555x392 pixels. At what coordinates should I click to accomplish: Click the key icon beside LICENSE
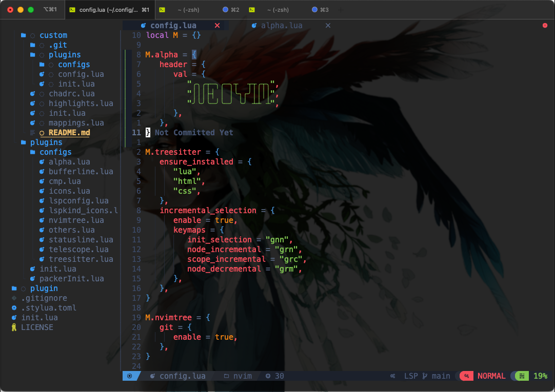tap(14, 327)
